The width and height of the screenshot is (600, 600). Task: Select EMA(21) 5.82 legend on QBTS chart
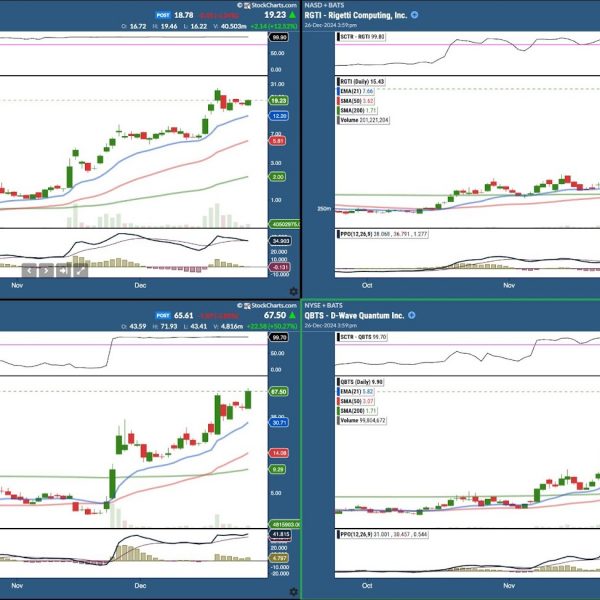pyautogui.click(x=355, y=391)
